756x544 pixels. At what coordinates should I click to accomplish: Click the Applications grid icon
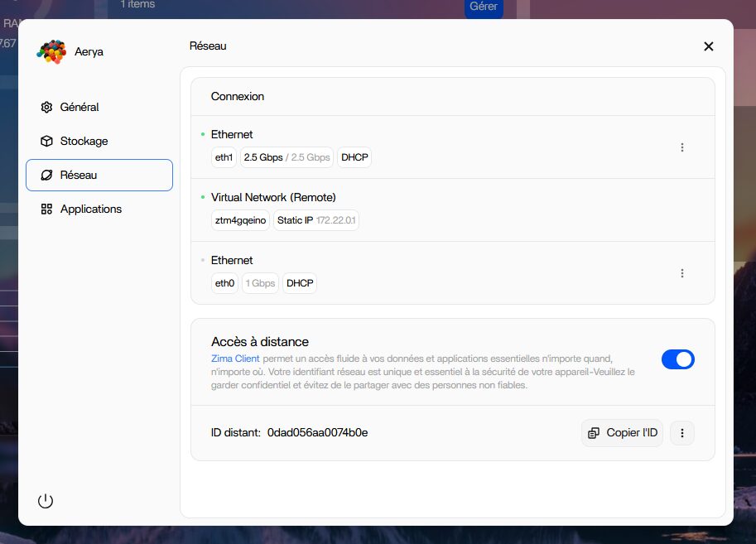(47, 209)
